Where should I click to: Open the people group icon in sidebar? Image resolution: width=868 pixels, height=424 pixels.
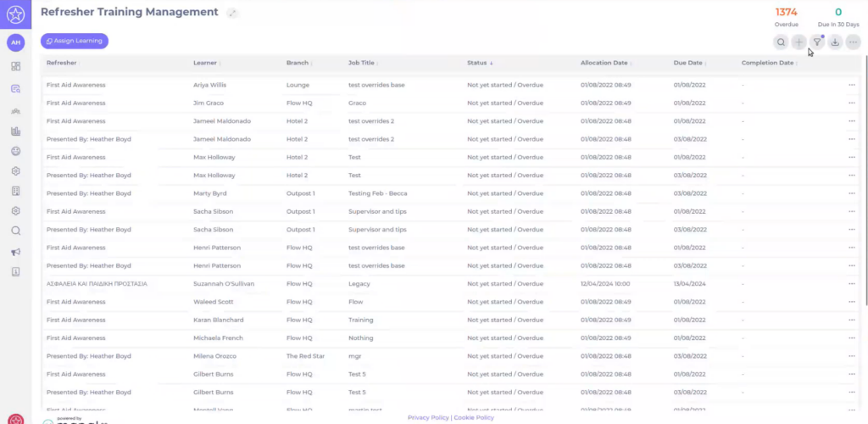[15, 110]
